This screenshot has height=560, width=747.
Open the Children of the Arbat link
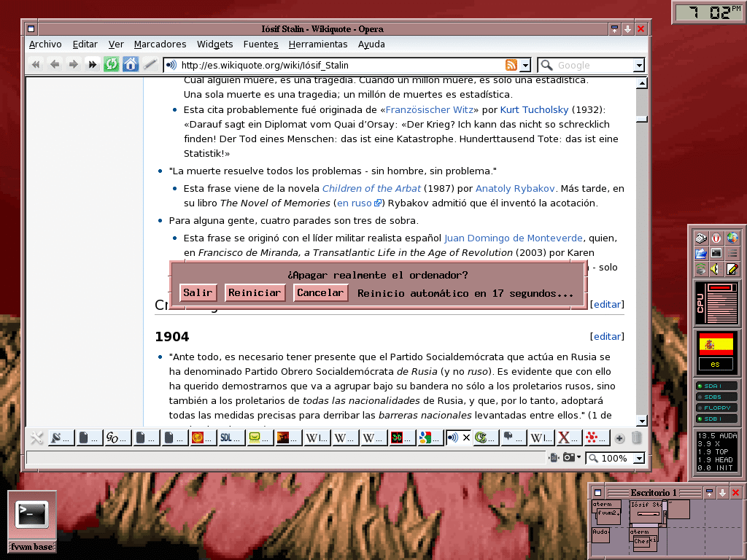[371, 189]
